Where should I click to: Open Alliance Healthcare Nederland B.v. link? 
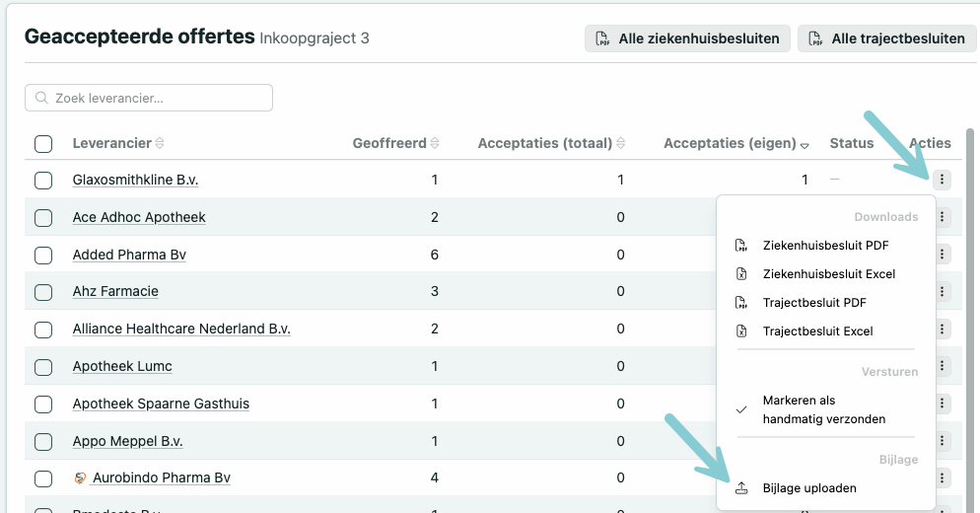(181, 330)
